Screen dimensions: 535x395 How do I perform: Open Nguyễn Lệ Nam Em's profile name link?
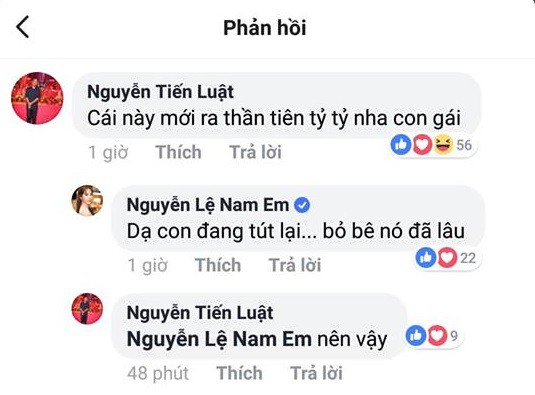point(208,205)
